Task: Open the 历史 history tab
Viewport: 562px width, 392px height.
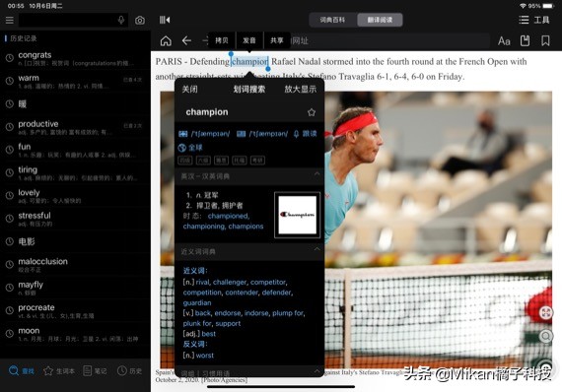Action: (129, 371)
